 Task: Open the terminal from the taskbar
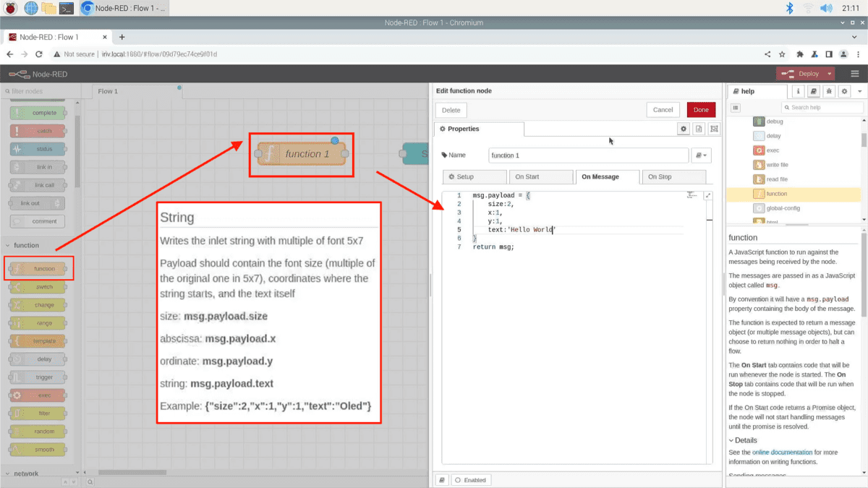pos(67,9)
